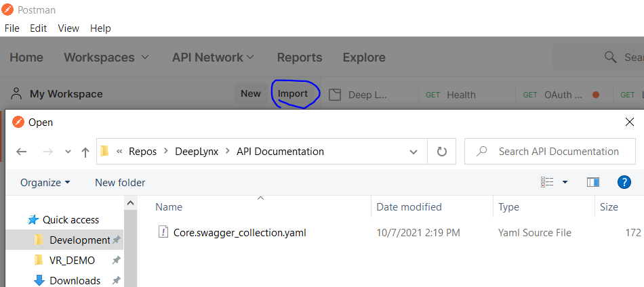This screenshot has height=287, width=644.
Task: Sort by the Date modified column header
Action: (409, 207)
